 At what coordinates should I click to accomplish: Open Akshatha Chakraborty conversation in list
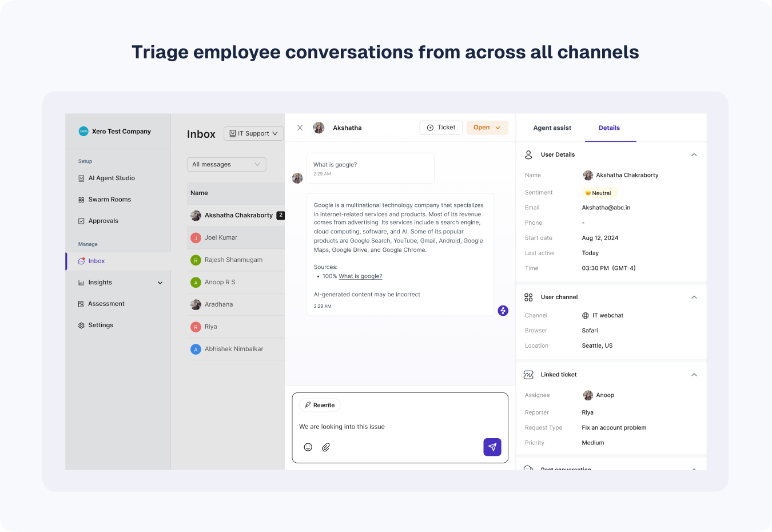(236, 216)
